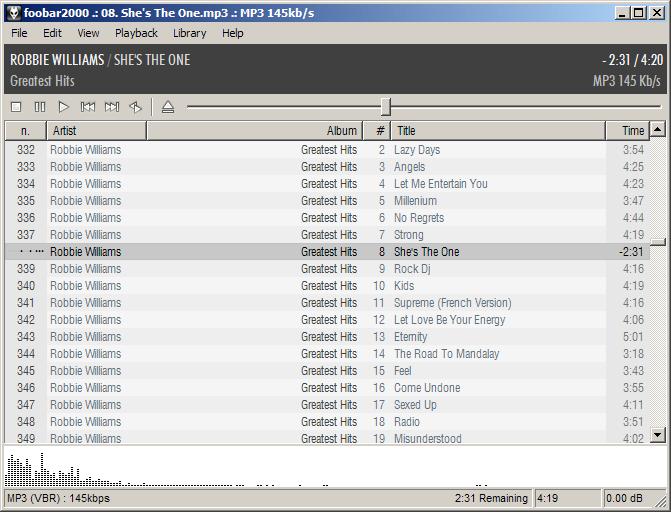This screenshot has height=512, width=671.
Task: Select the track Let Me Entertain You
Action: click(x=440, y=184)
